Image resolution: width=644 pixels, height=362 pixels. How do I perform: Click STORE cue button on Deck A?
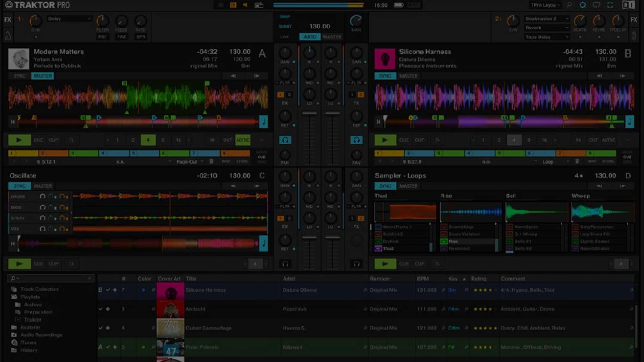242,162
